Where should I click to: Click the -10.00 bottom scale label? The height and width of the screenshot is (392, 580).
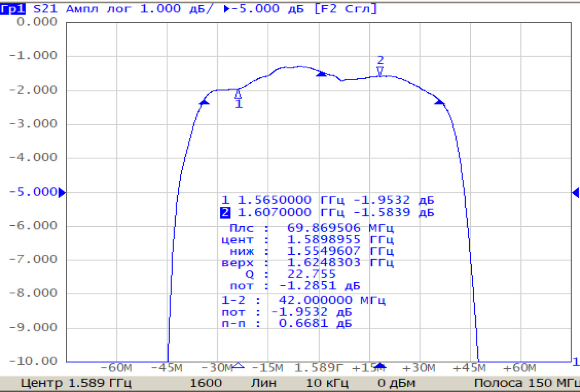(34, 361)
